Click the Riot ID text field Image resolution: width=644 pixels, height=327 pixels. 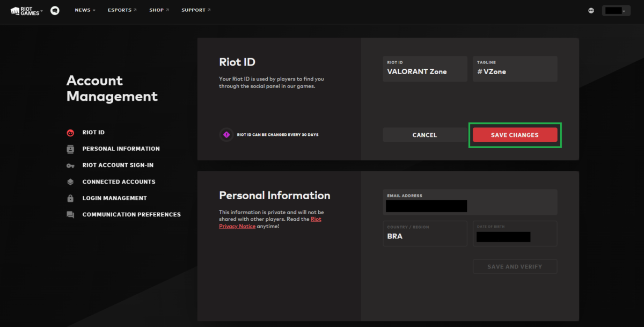[x=425, y=71]
